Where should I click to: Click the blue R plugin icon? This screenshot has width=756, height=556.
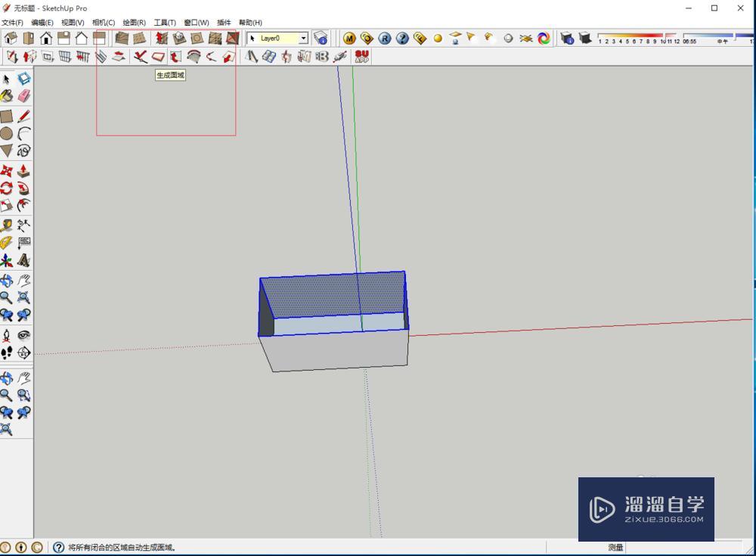point(385,38)
